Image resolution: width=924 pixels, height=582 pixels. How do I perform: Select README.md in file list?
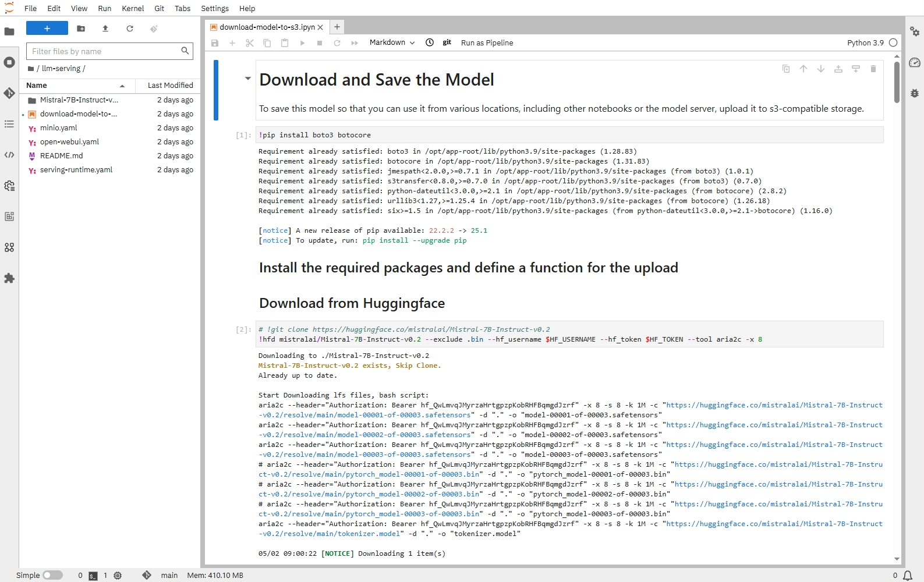point(111,156)
